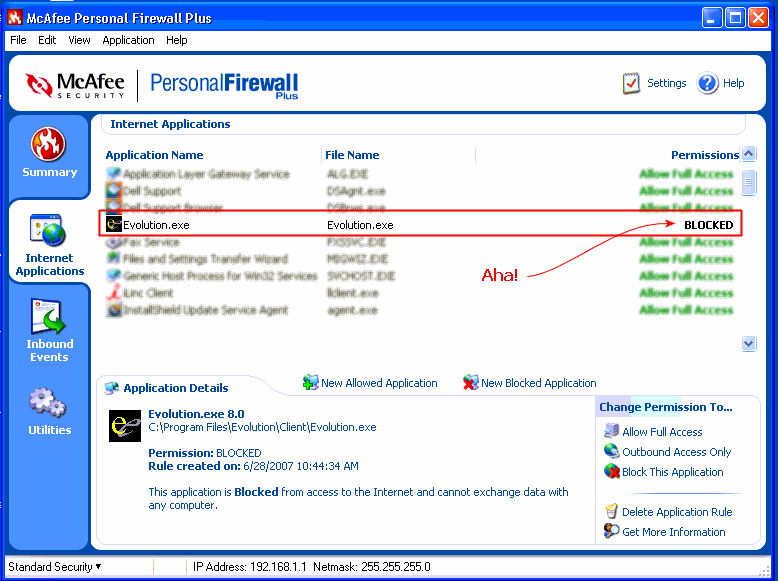Choose Allow Full Access permission
This screenshot has width=778, height=581.
point(662,432)
